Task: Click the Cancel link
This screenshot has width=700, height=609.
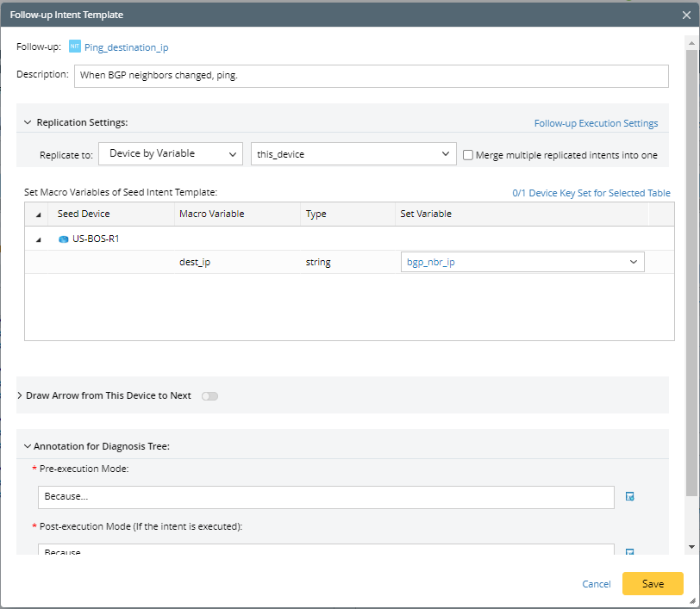Action: (x=596, y=584)
